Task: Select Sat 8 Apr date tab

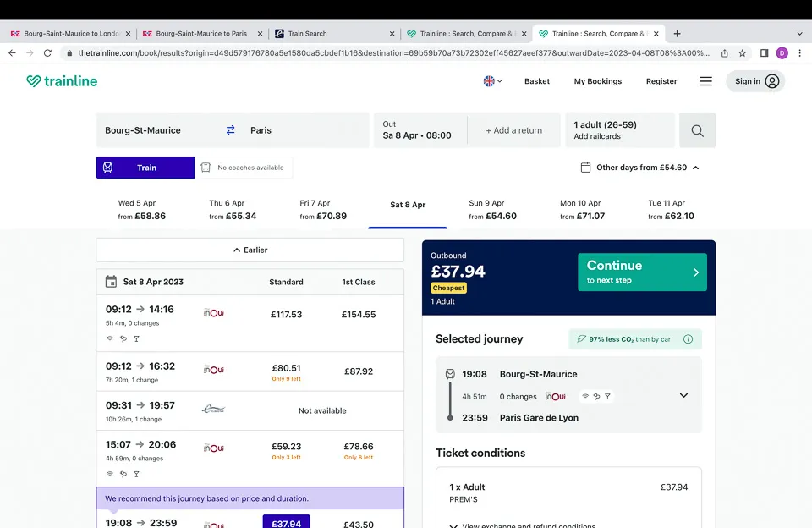Action: click(408, 205)
